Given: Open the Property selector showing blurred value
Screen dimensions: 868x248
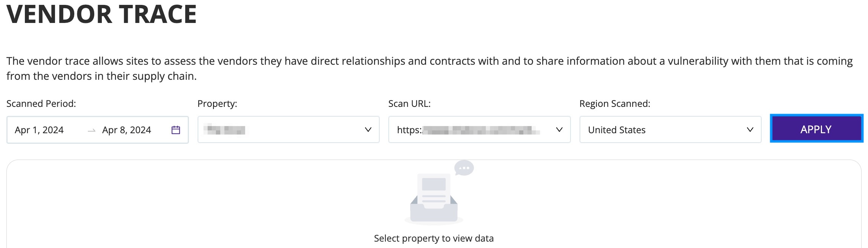Looking at the screenshot, I should point(288,129).
